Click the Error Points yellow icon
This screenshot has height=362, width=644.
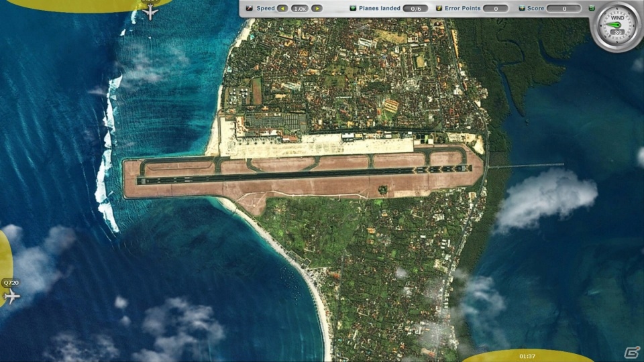coord(439,8)
